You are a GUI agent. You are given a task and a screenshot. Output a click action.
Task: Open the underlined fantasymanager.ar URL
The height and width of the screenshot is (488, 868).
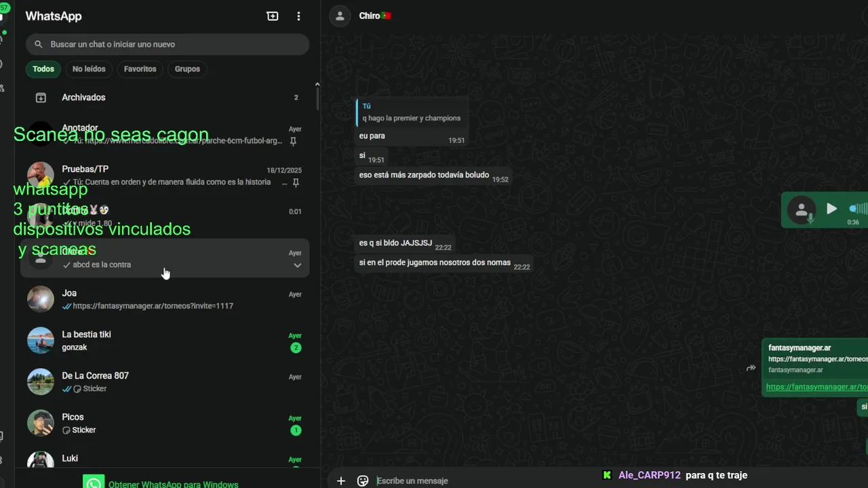click(x=816, y=387)
